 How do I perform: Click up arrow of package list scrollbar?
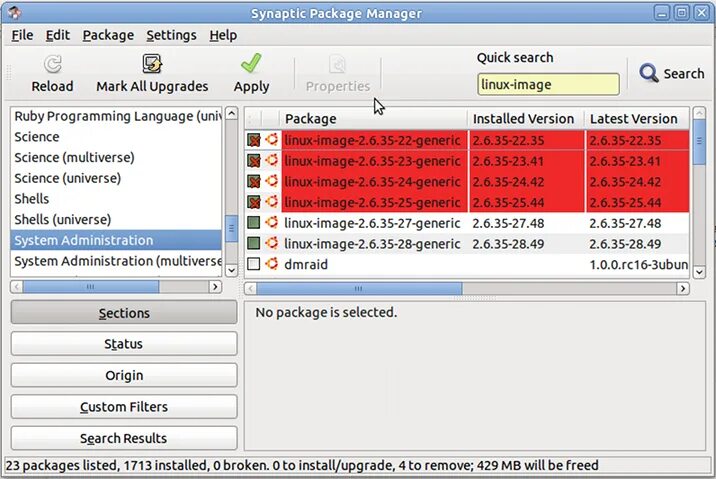(x=699, y=113)
